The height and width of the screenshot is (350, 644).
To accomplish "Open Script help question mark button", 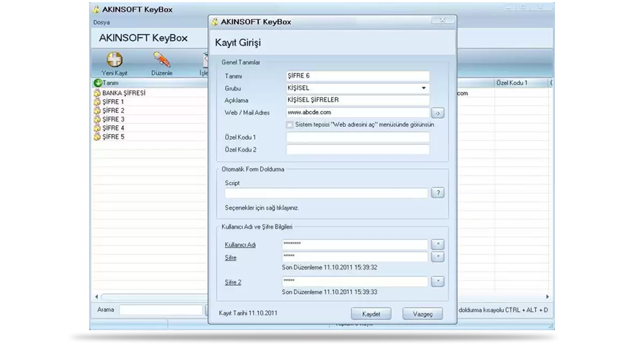I will pos(437,193).
